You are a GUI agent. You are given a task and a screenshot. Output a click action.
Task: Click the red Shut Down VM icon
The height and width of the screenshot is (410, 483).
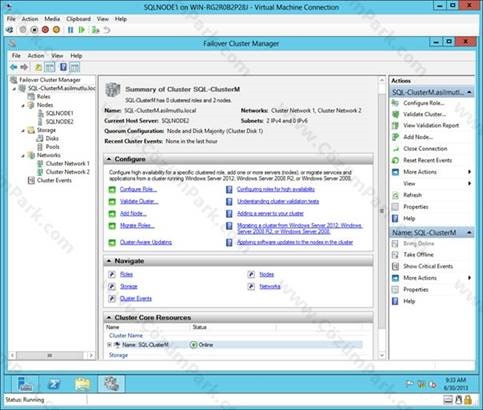click(x=45, y=30)
